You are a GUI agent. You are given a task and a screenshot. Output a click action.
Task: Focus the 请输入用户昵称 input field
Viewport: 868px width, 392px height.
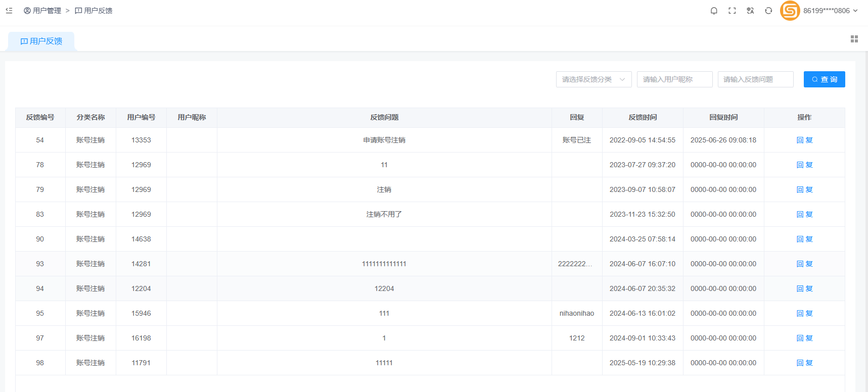[x=674, y=79]
